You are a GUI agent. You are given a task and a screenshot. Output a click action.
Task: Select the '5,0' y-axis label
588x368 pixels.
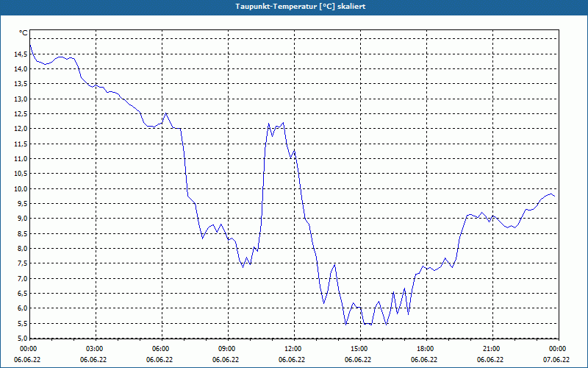(22, 339)
